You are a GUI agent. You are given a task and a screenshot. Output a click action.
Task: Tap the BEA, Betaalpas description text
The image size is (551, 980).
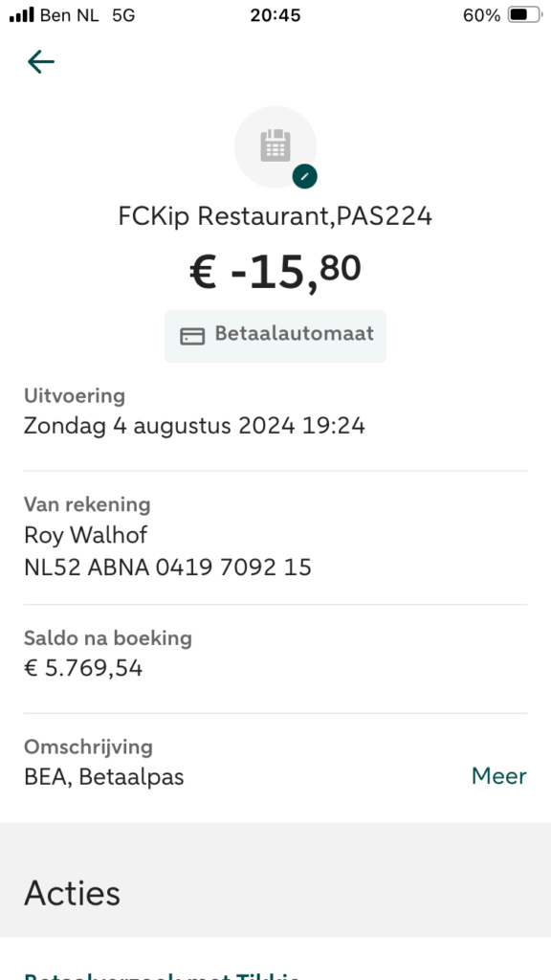[x=103, y=777]
